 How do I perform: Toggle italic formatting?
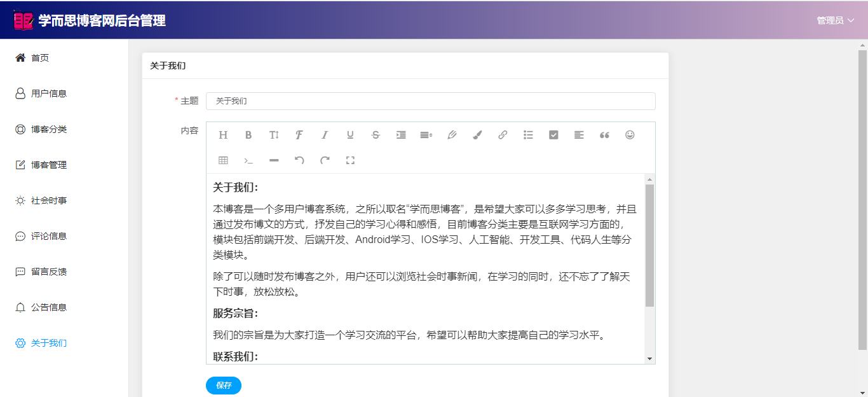325,135
